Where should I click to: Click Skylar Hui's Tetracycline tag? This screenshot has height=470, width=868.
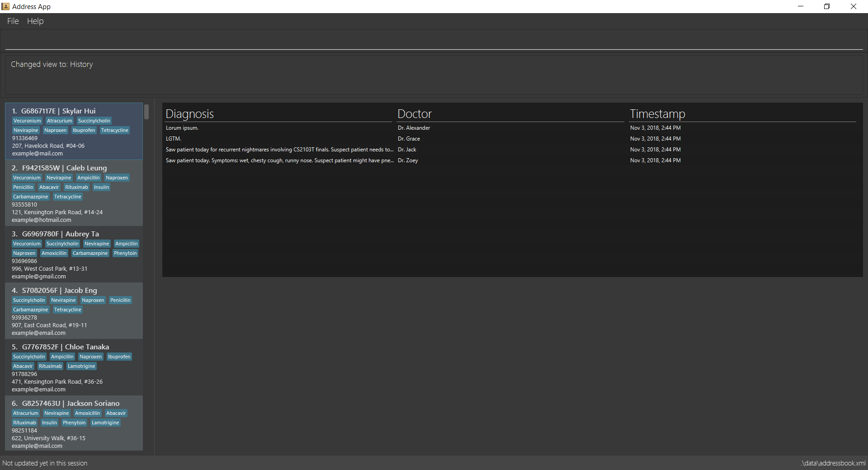click(115, 130)
